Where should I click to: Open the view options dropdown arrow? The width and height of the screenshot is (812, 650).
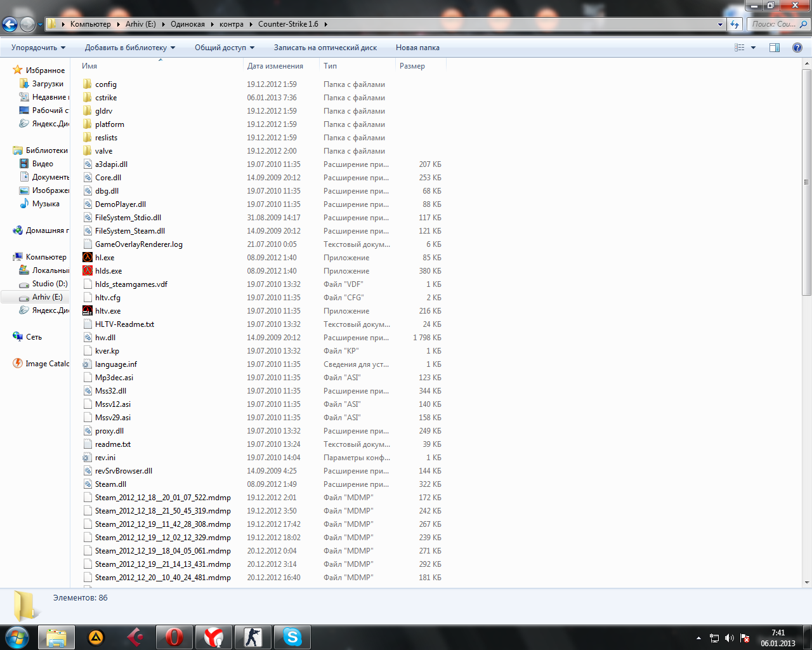pos(754,48)
